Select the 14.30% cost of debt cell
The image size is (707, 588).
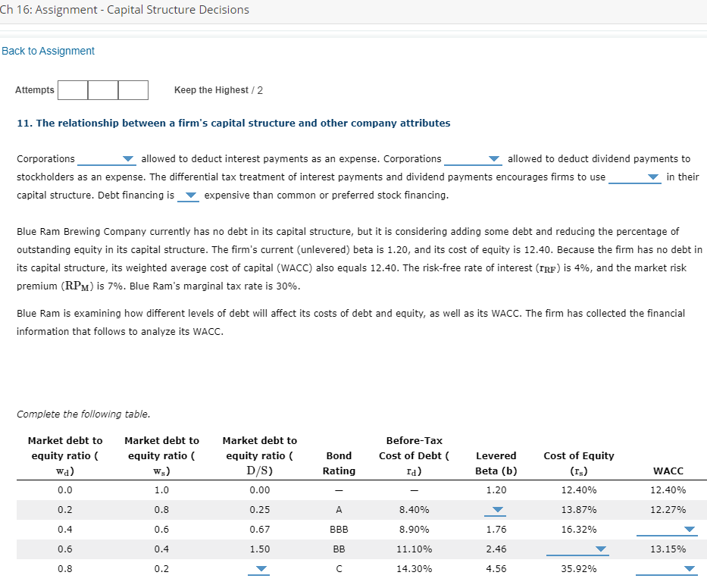click(414, 568)
